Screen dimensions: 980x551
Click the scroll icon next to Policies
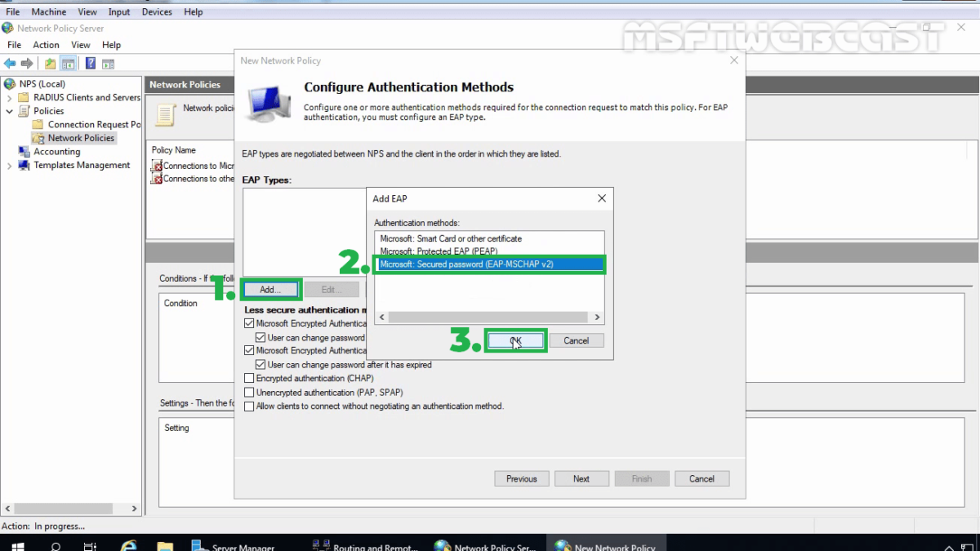click(x=24, y=111)
